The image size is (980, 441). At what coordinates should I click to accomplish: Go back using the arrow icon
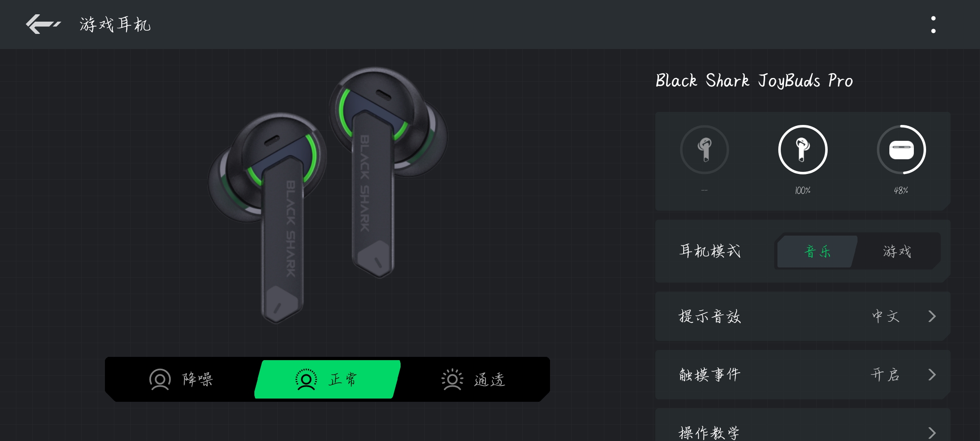43,24
